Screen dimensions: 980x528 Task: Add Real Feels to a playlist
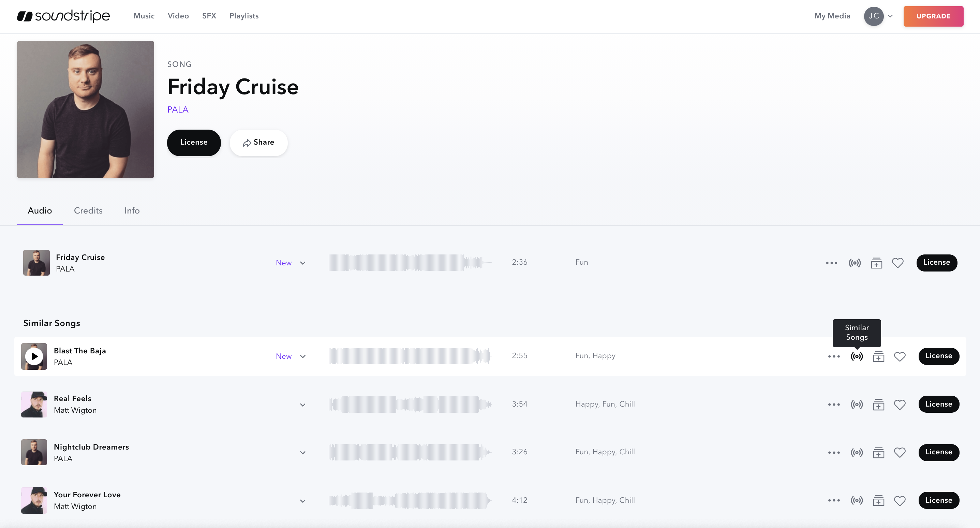click(x=878, y=404)
